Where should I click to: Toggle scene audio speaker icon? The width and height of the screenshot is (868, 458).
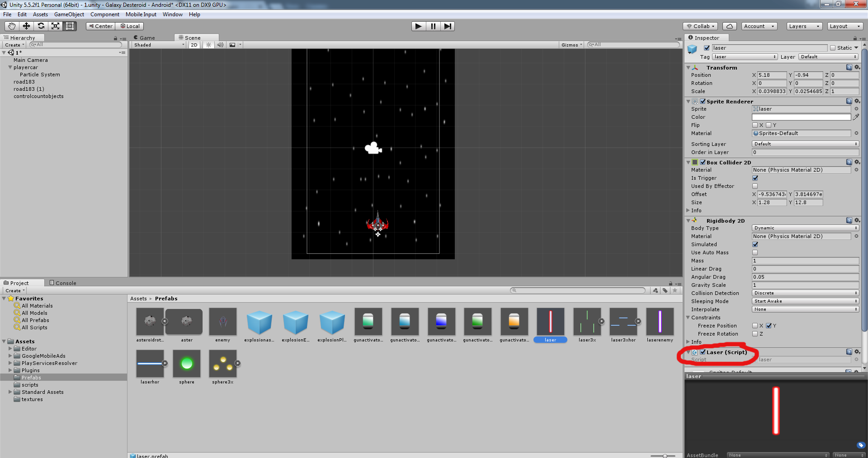point(220,45)
